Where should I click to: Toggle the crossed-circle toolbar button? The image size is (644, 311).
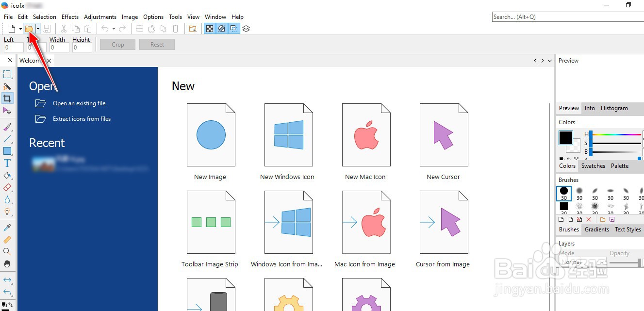(222, 29)
